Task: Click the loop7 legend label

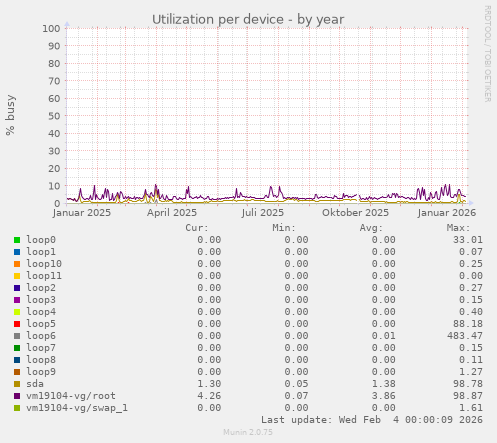Action: click(x=41, y=348)
